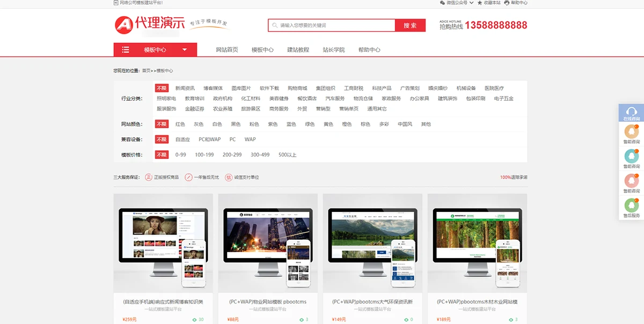Expand the red 模板中心 dropdown arrow
Screen dimensions: 644x324
pos(185,50)
